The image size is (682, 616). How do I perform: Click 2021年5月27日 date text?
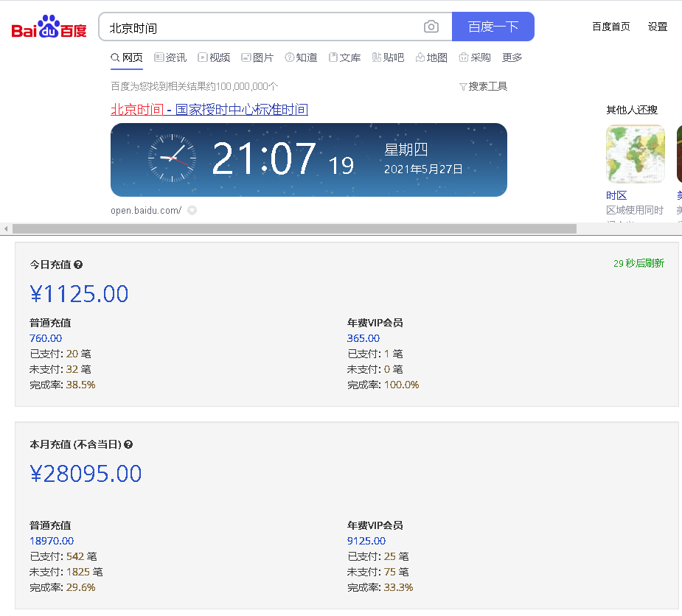pyautogui.click(x=423, y=169)
